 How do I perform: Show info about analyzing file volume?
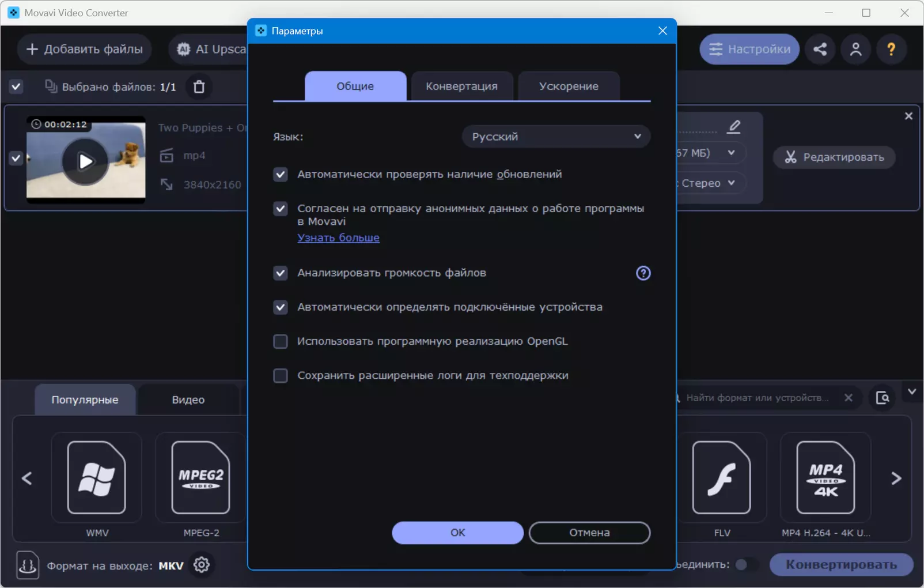tap(643, 273)
